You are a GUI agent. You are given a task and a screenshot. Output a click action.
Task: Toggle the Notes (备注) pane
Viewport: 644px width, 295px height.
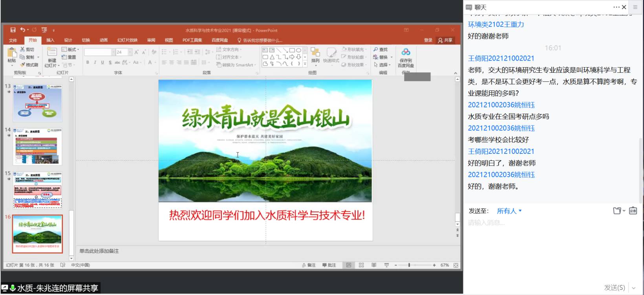309,265
